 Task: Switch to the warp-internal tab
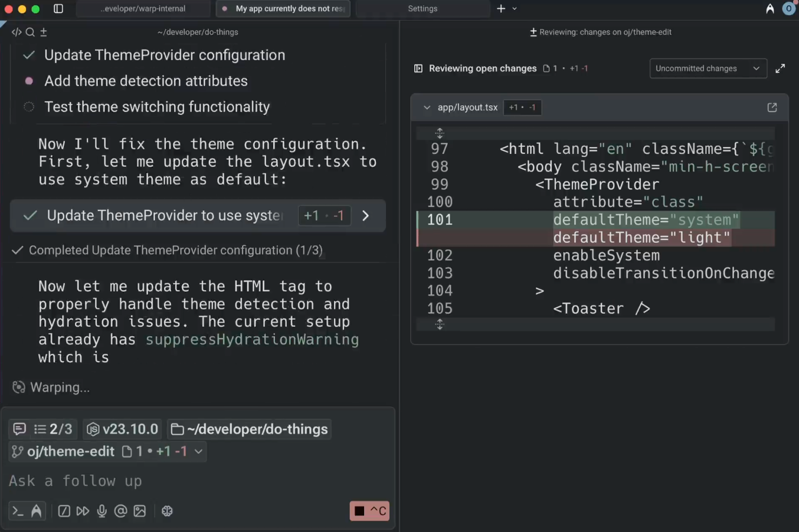pos(143,9)
